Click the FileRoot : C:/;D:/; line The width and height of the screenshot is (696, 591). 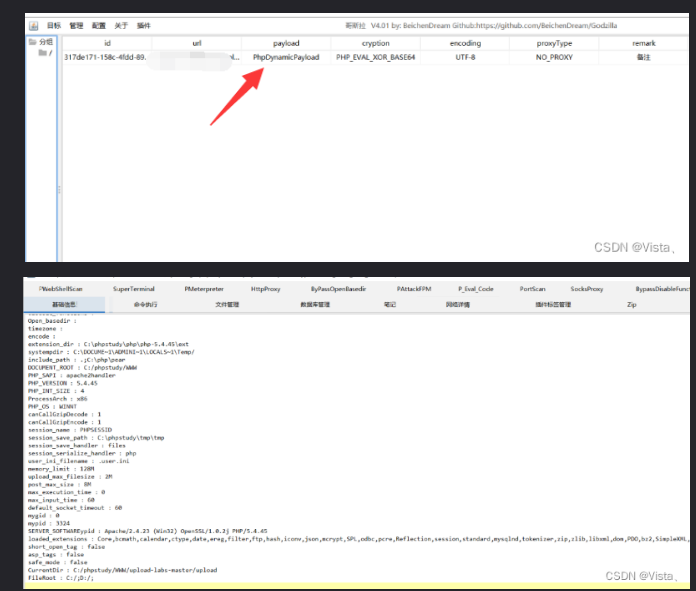tap(61, 578)
